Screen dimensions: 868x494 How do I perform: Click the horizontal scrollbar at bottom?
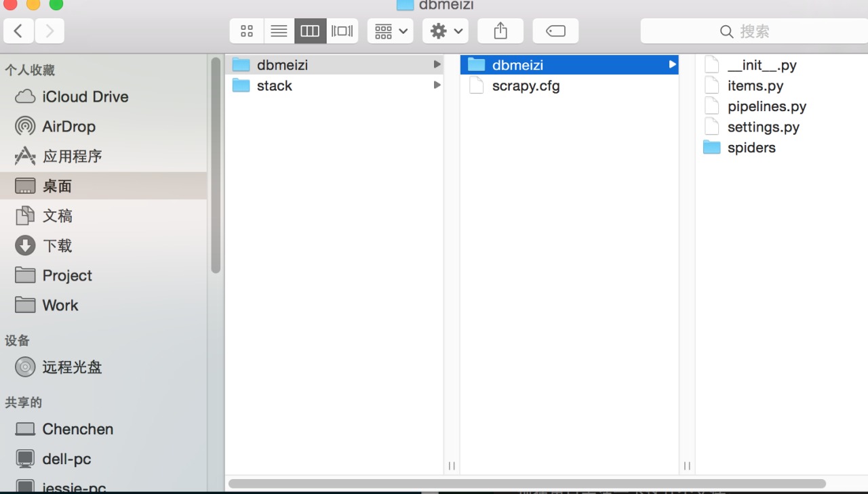click(x=527, y=484)
